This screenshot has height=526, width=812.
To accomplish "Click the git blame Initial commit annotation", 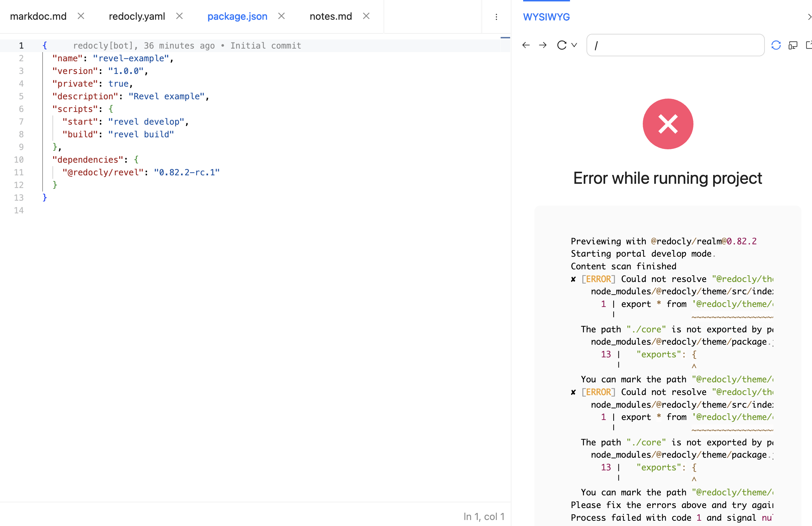I will pos(187,45).
